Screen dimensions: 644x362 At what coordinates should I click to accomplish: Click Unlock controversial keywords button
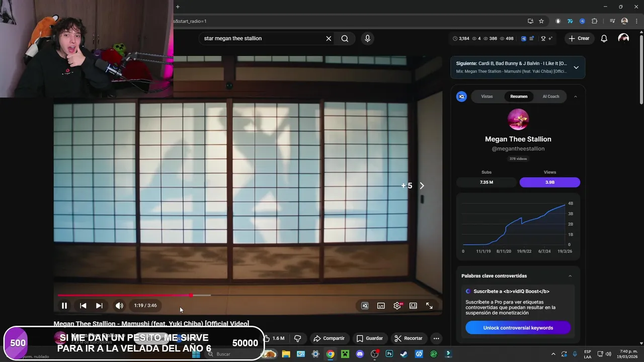point(518,328)
